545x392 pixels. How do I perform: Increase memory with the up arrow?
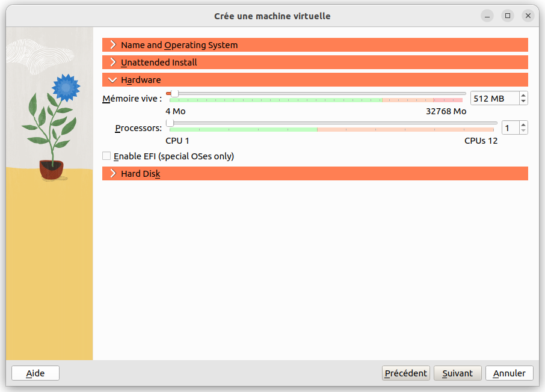pos(523,95)
